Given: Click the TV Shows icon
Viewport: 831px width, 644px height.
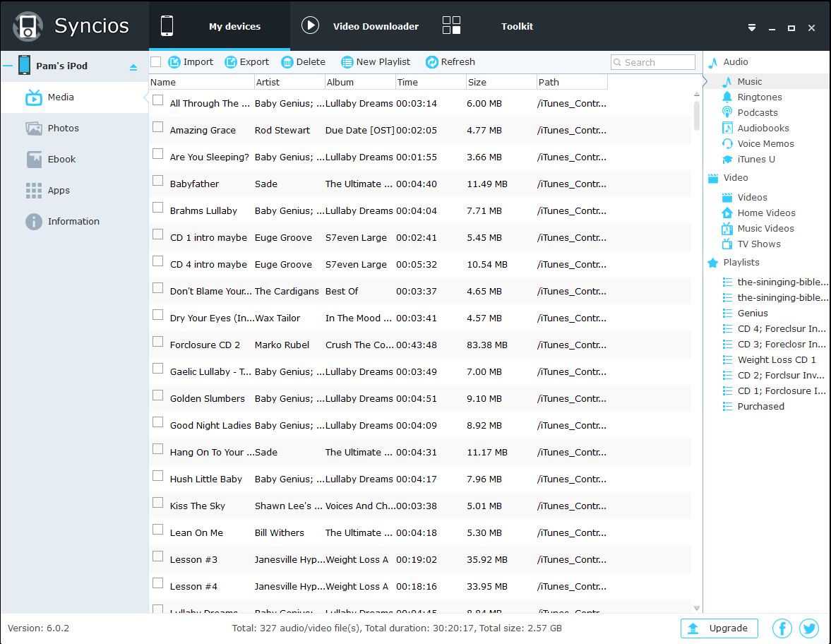Looking at the screenshot, I should pos(727,244).
